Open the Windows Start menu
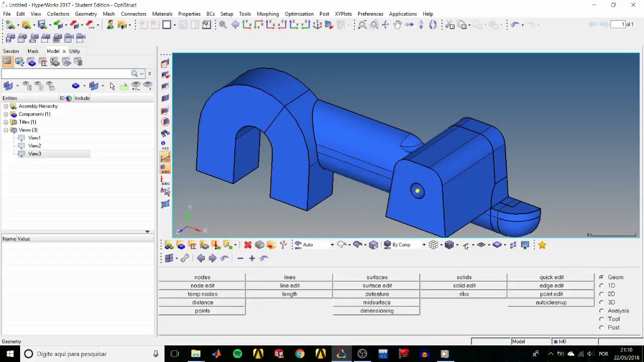This screenshot has height=362, width=644. click(10, 354)
